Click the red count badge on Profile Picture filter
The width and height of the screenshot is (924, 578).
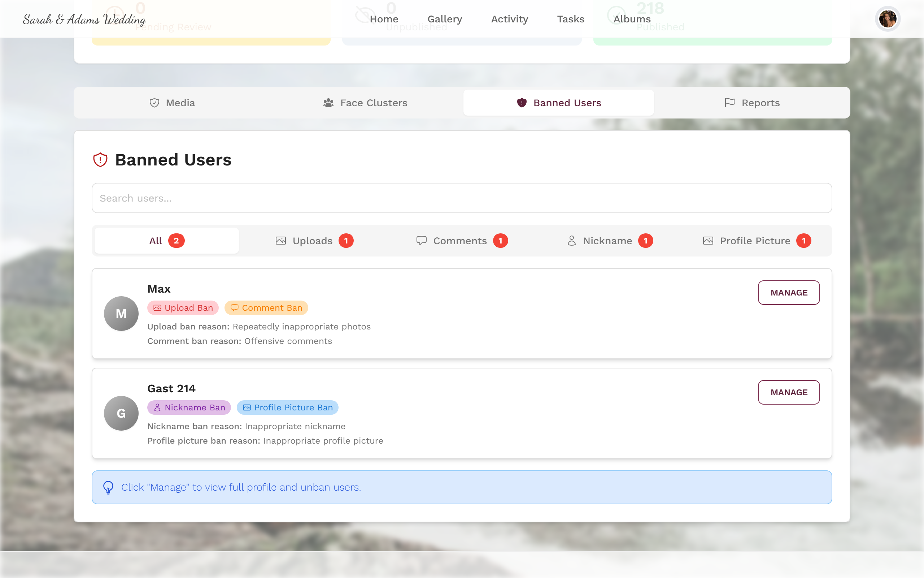click(804, 241)
